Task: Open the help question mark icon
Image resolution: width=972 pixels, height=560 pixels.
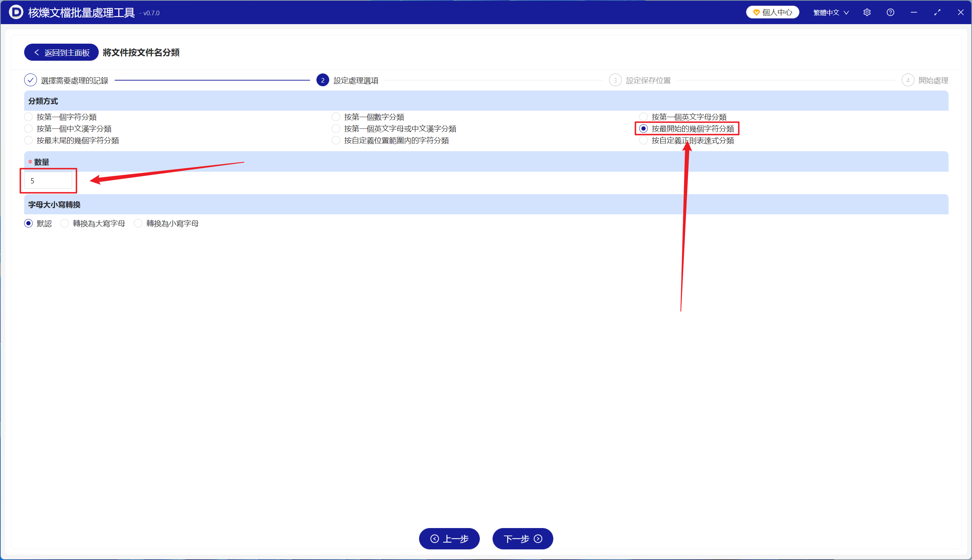Action: point(890,12)
